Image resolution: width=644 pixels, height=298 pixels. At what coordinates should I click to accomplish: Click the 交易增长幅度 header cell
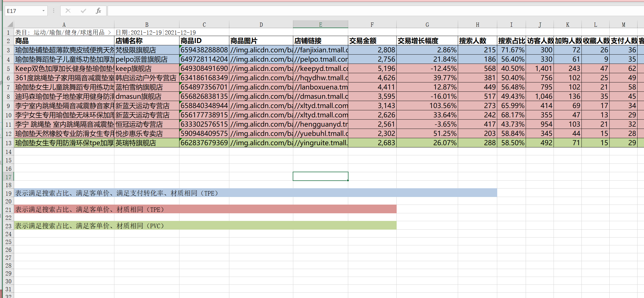tap(427, 41)
